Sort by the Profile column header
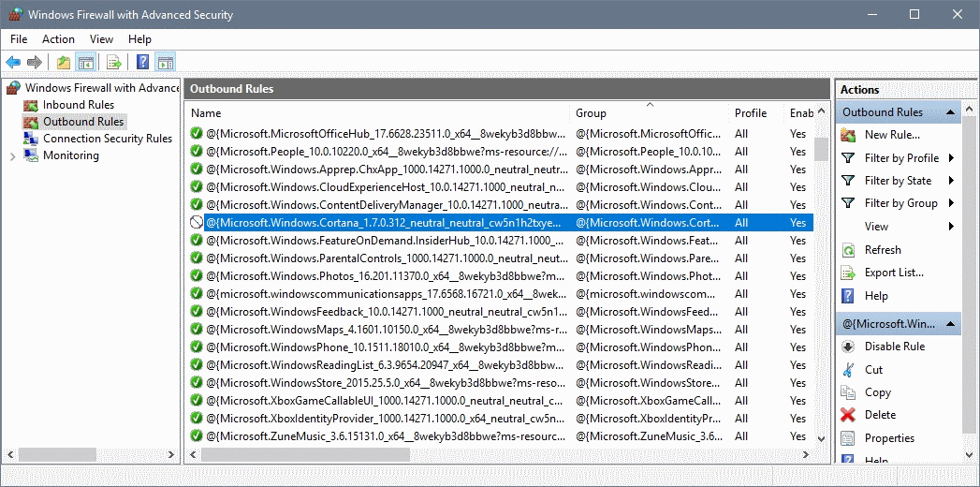Screen dimensions: 980x487 coord(755,113)
